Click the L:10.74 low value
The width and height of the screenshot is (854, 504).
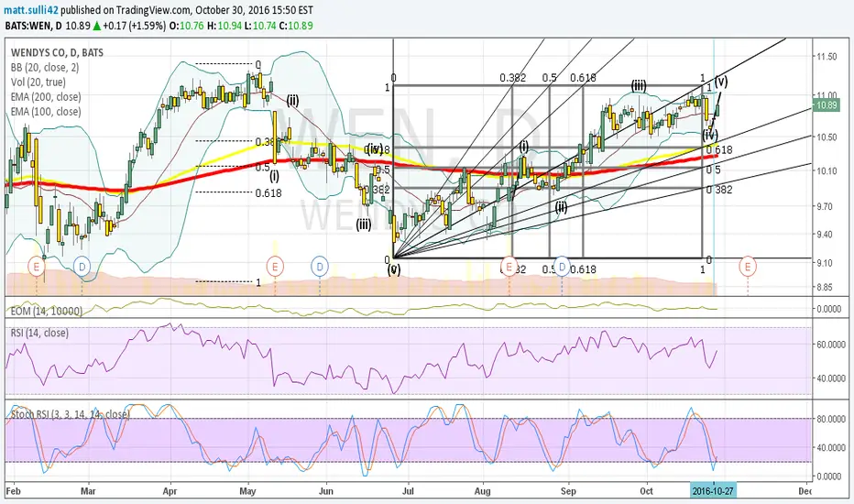point(260,26)
